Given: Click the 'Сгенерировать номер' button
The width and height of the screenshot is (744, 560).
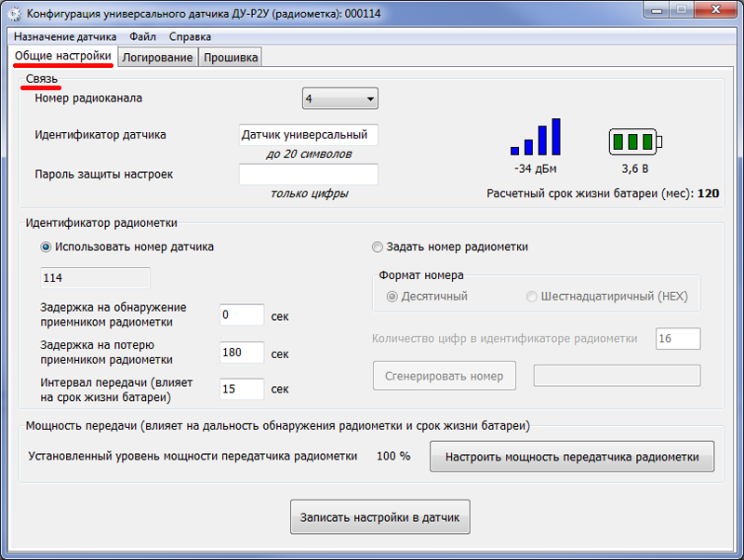Looking at the screenshot, I should (x=445, y=376).
